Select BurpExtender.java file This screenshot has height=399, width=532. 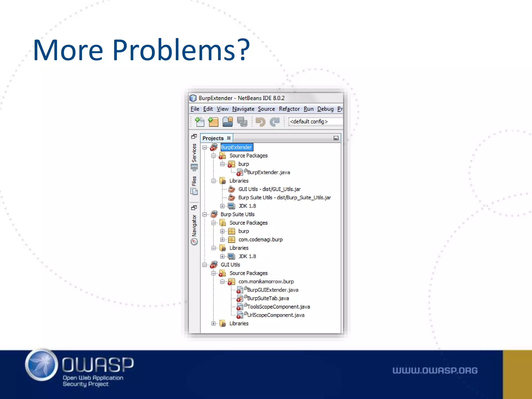coord(269,172)
